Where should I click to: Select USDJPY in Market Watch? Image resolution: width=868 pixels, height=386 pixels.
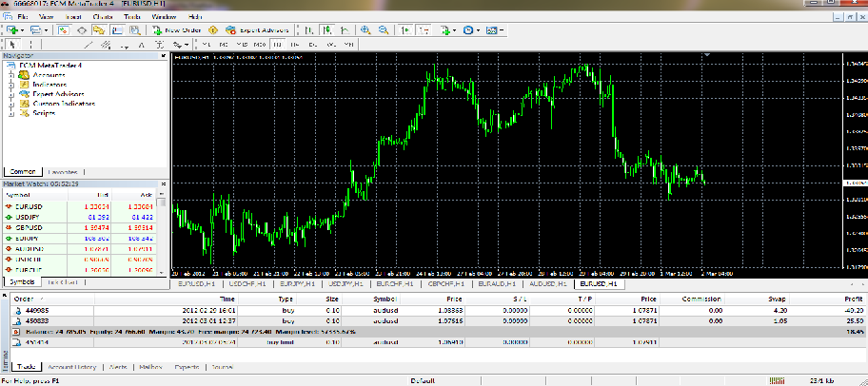tap(79, 217)
